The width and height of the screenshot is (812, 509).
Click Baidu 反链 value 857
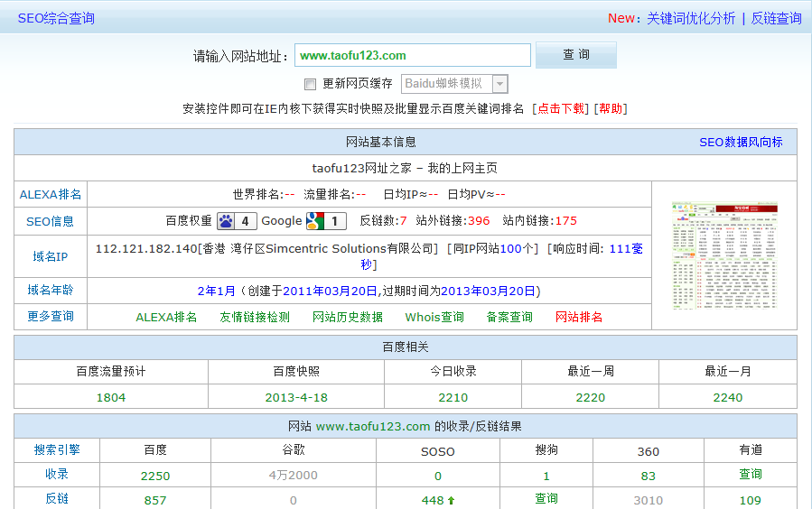pos(155,500)
